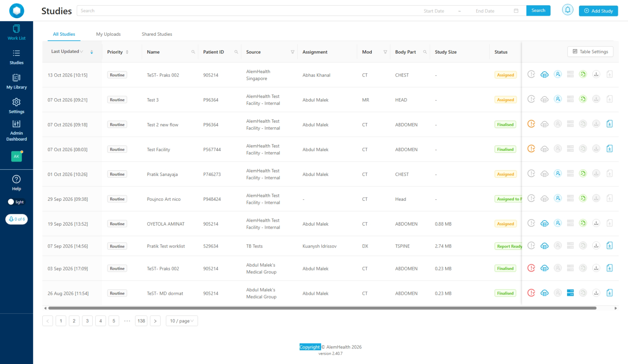The width and height of the screenshot is (628, 364).
Task: Toggle the light theme switch
Action: (x=16, y=202)
